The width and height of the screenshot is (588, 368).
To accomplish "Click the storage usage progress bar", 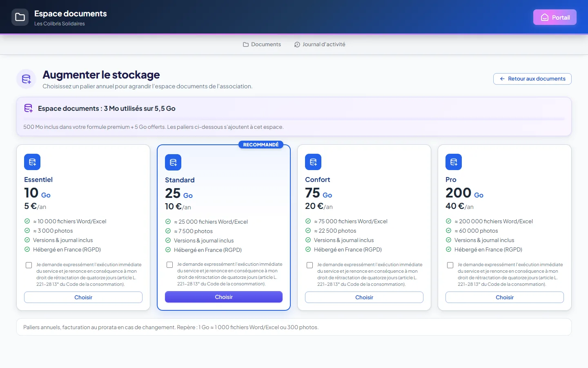I will (294, 119).
